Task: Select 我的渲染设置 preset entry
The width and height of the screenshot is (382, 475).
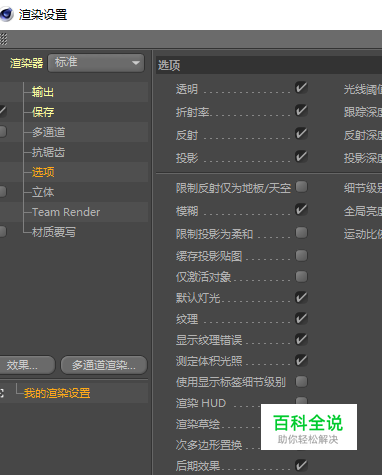Action: click(x=57, y=393)
